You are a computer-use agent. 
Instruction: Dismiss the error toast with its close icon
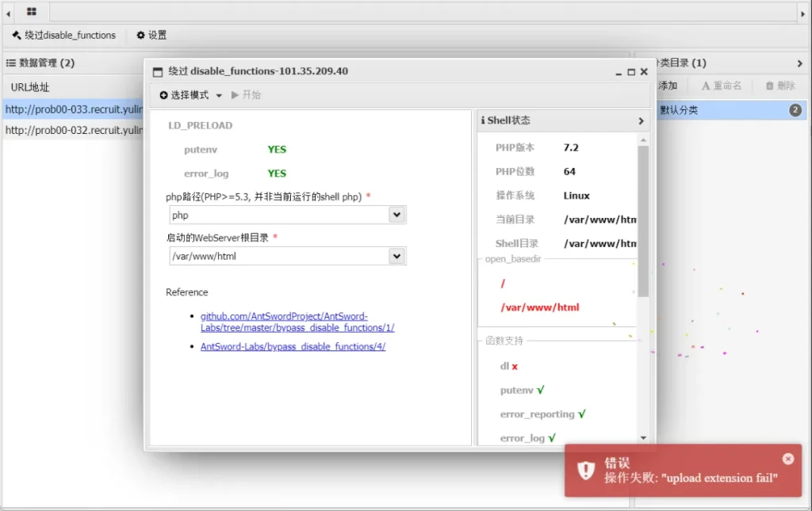(787, 459)
